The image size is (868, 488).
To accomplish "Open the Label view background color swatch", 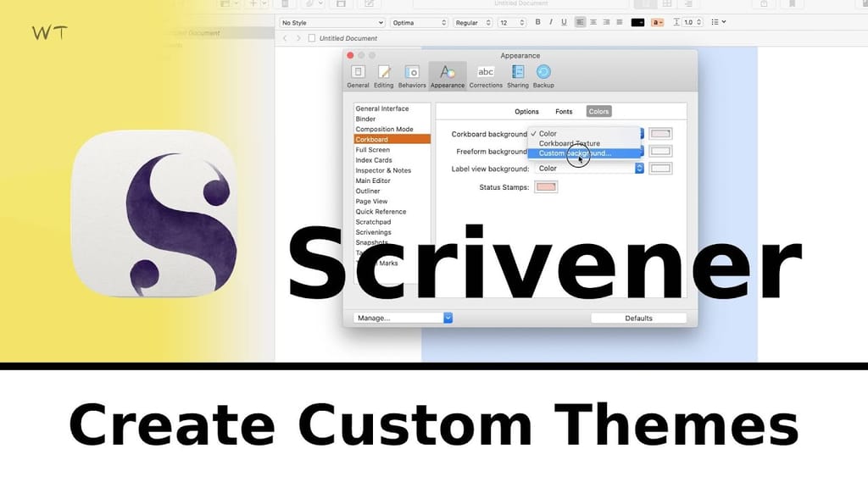I will click(x=660, y=169).
